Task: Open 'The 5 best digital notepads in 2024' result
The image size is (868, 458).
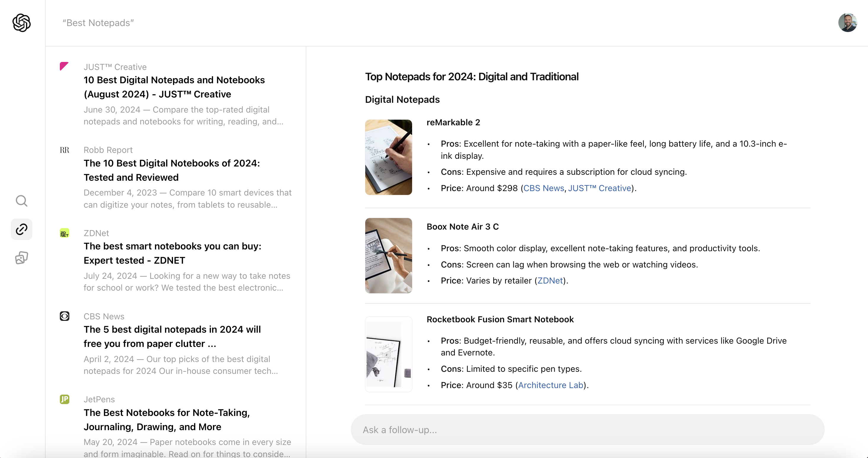Action: click(172, 336)
